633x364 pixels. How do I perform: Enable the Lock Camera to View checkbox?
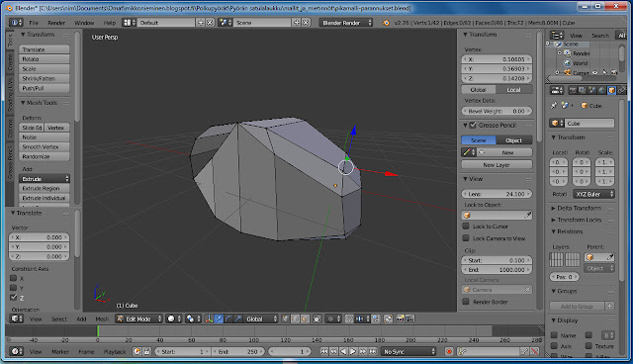[x=466, y=238]
